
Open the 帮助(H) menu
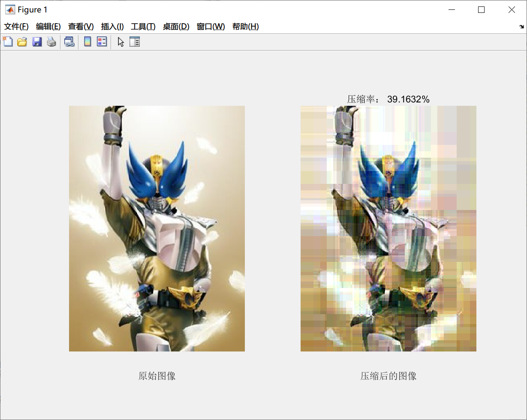point(245,27)
